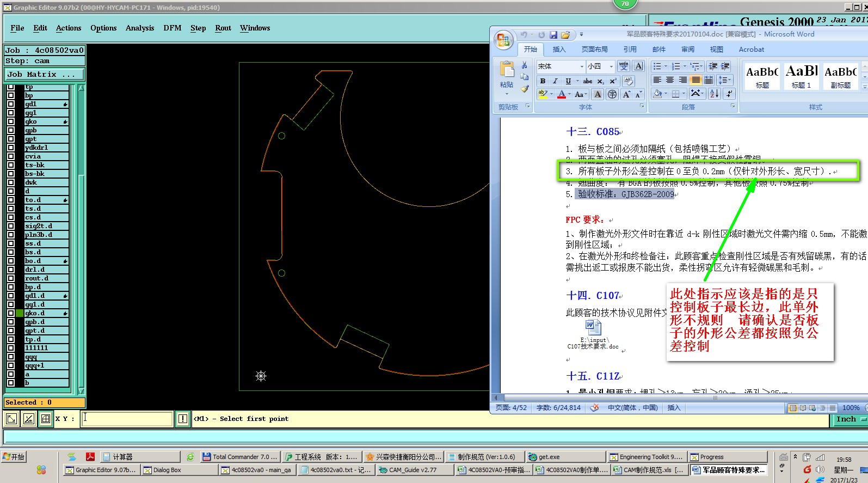Screen dimensions: 868x483
Task: Click the phonetic guide (wén) icon
Action: (x=624, y=66)
